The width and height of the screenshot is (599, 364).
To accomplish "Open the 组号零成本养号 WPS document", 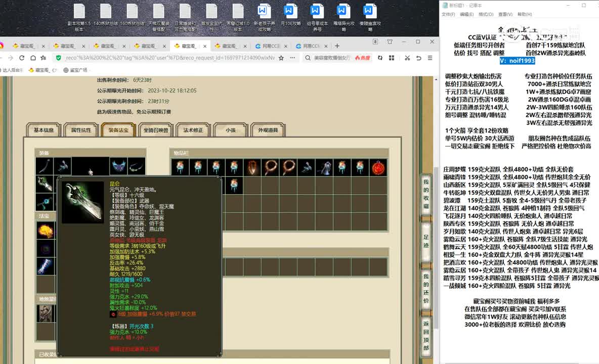I will click(x=317, y=18).
